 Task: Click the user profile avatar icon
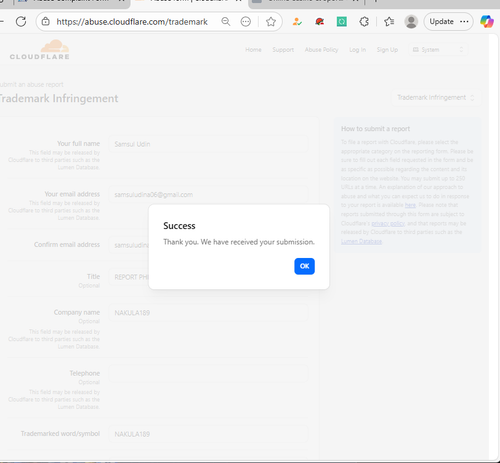[411, 22]
